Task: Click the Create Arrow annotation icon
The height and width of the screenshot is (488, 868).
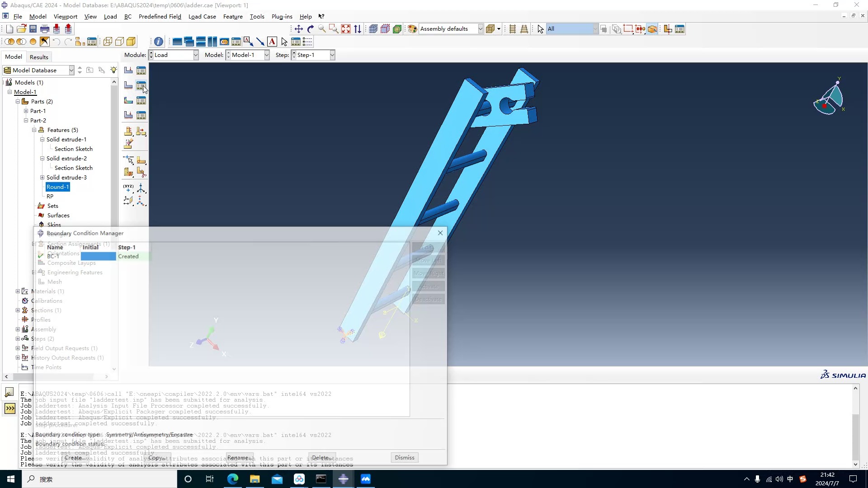Action: point(260,42)
